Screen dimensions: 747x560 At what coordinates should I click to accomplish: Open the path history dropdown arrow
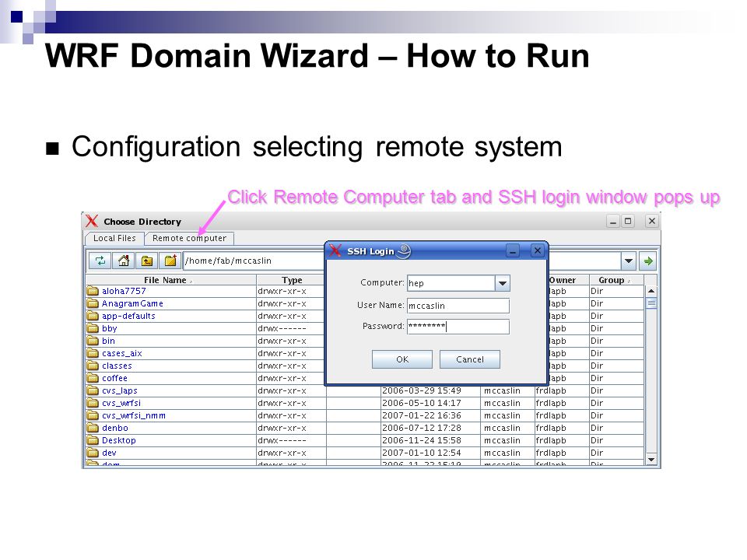tap(629, 261)
